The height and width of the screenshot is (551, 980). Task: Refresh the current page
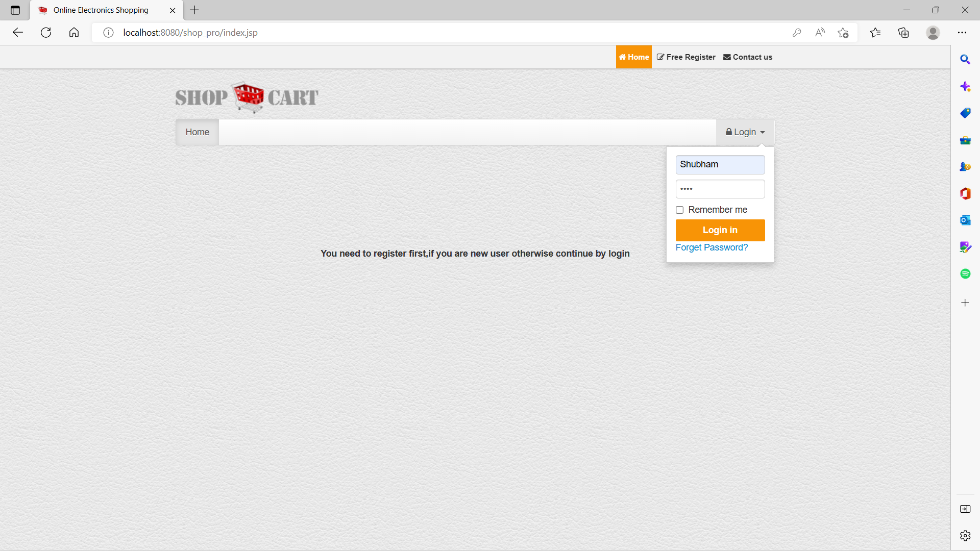pyautogui.click(x=46, y=33)
